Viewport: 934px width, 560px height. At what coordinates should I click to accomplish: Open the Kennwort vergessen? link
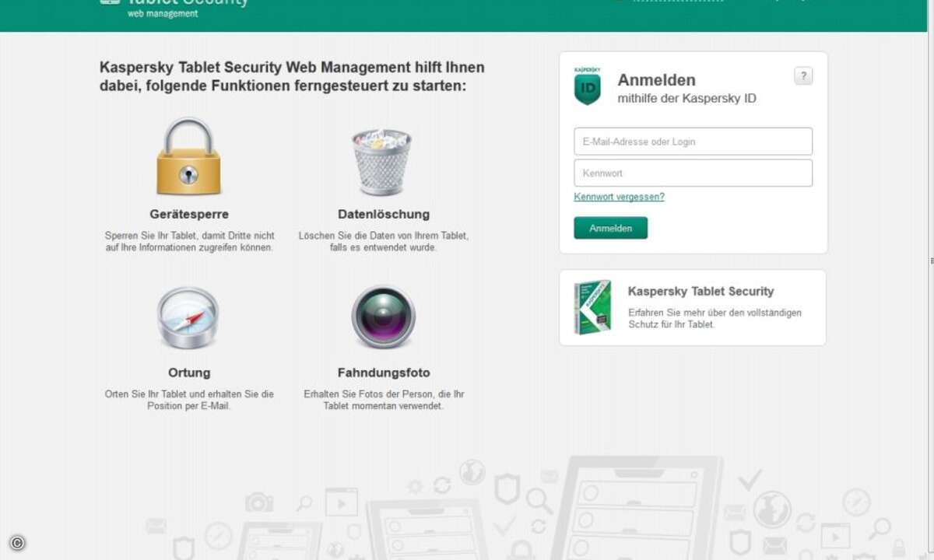click(x=619, y=197)
